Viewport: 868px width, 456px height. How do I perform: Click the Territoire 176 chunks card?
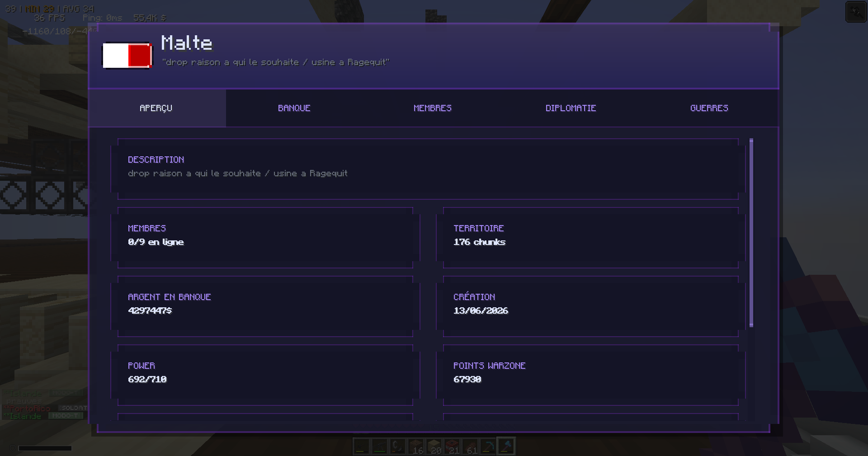(x=591, y=238)
